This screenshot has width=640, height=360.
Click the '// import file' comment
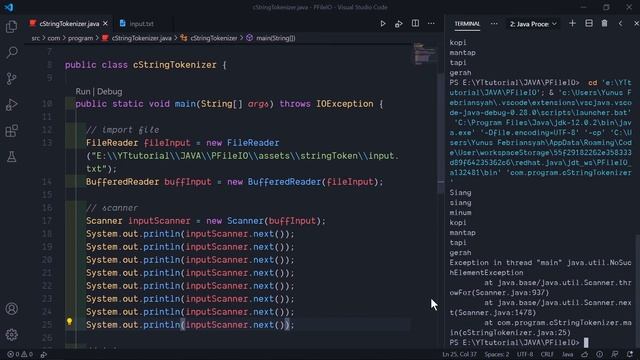[x=122, y=130]
